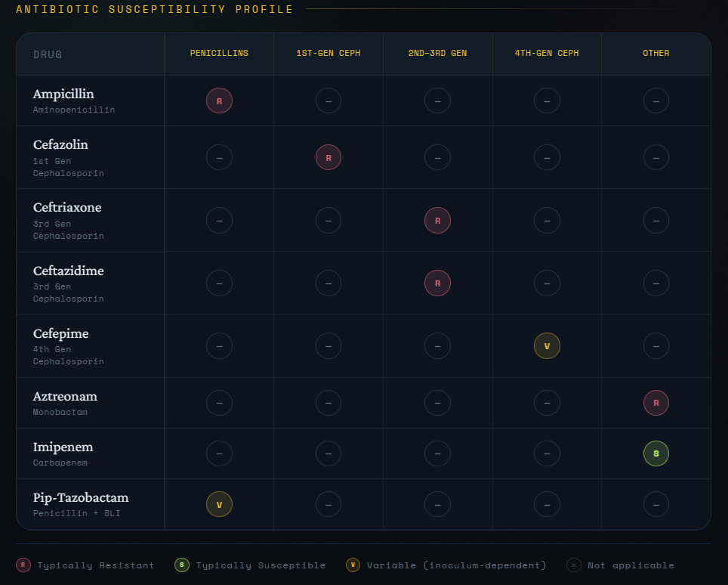
Task: Select Pip-Tazobactam's variable V badge
Action: (x=219, y=504)
